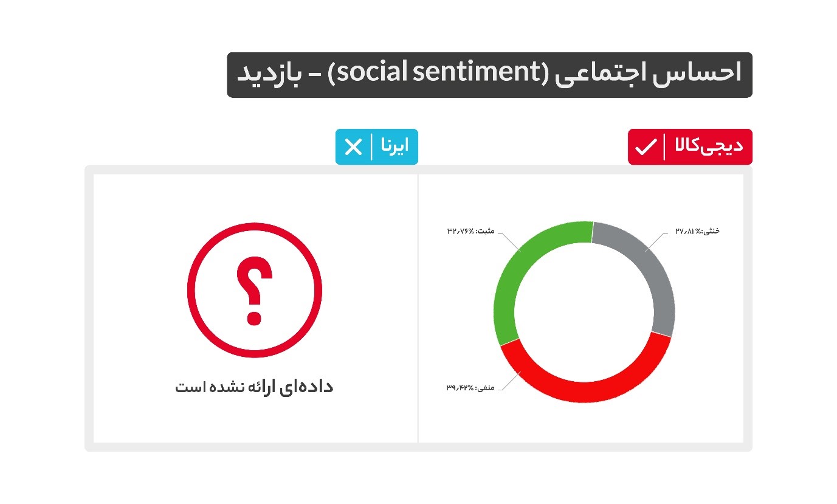Click the empty center of the donut chart
Viewport: 837px width, 504px height.
pos(584,312)
